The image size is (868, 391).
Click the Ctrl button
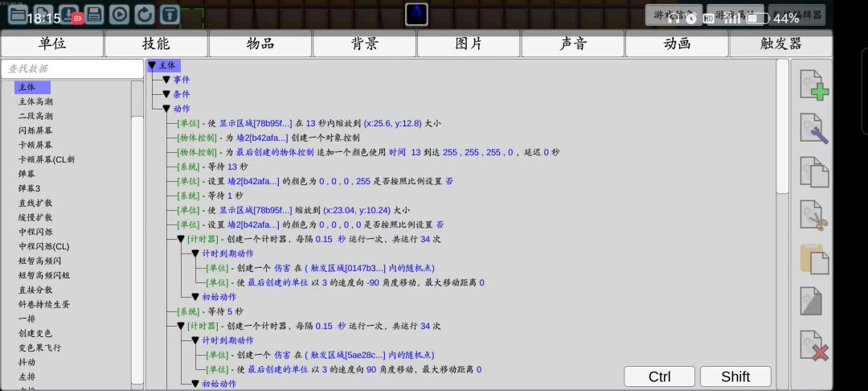(659, 377)
